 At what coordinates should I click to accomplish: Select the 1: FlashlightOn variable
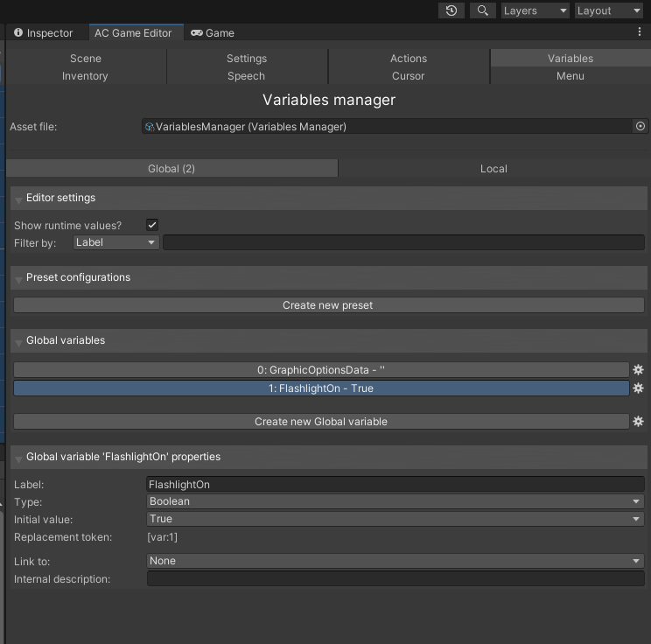[321, 388]
